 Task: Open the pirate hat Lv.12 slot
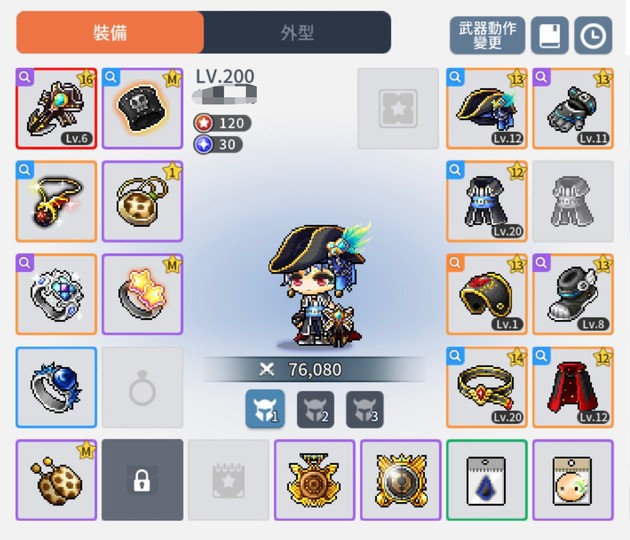coord(487,108)
